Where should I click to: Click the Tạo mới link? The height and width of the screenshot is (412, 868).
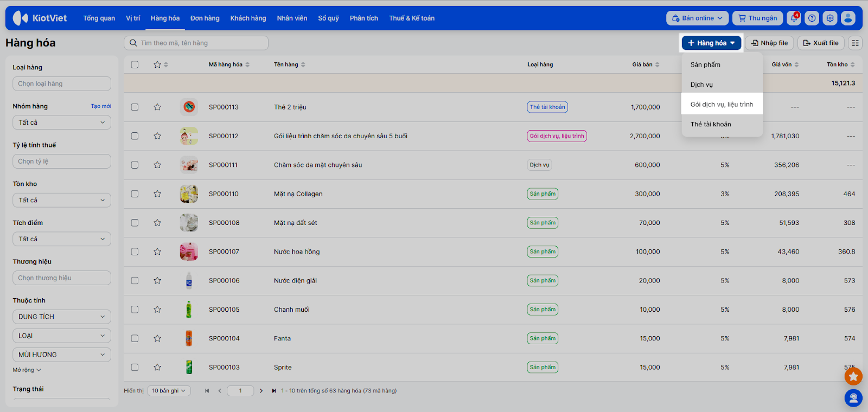(x=101, y=106)
